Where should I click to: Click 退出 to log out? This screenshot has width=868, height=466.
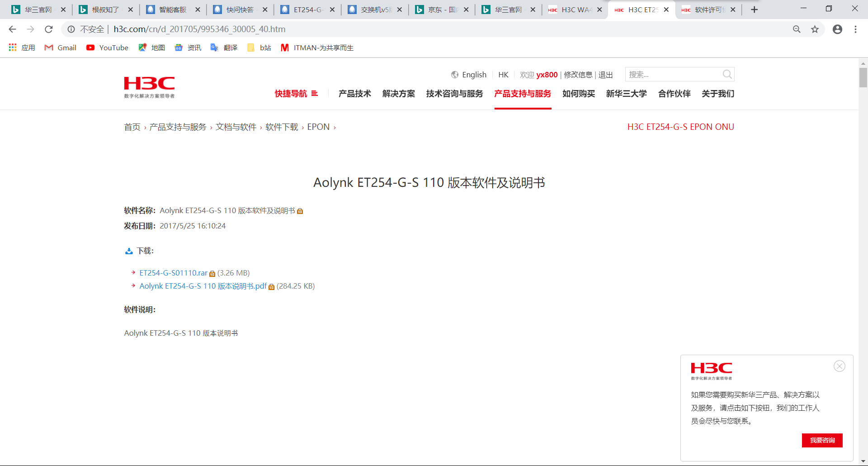click(x=606, y=75)
